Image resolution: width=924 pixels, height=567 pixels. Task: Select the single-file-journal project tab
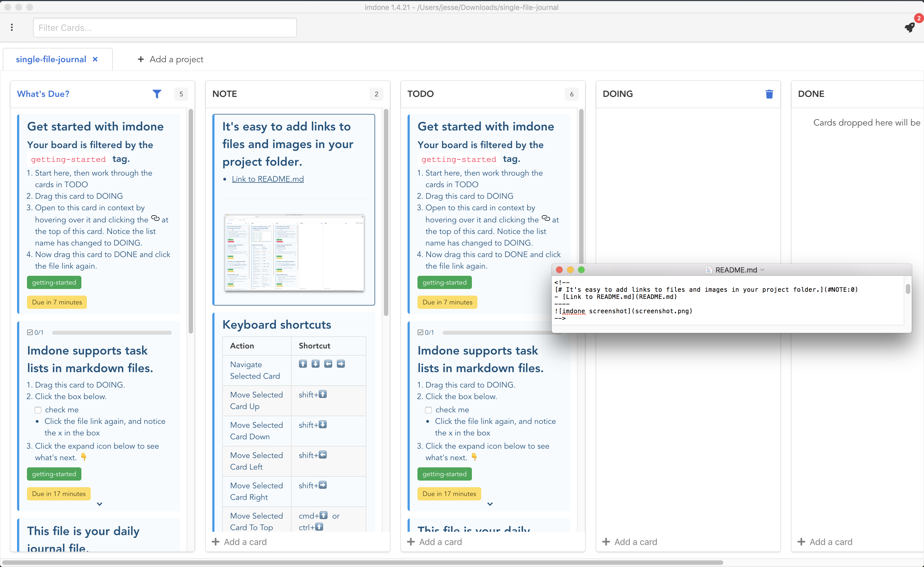[x=51, y=59]
